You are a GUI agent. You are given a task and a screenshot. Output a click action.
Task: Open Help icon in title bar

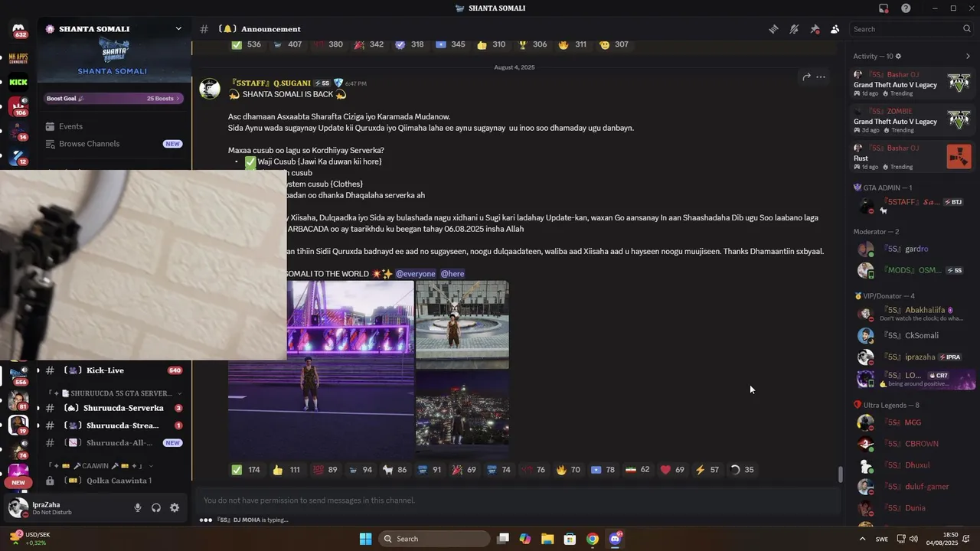906,8
